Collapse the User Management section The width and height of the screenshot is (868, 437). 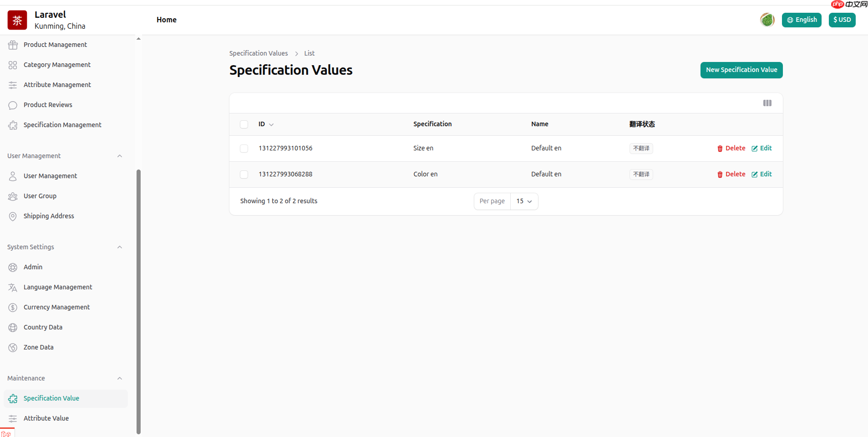click(120, 156)
